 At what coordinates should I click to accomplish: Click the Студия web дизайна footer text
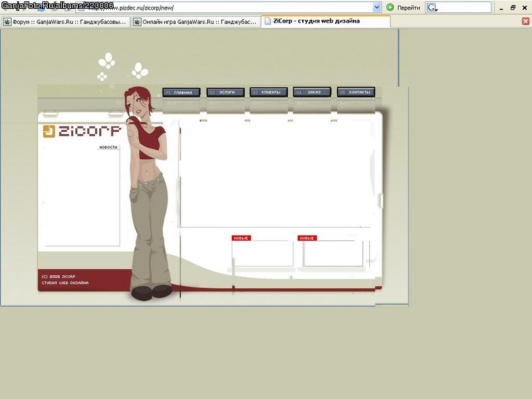[x=65, y=283]
